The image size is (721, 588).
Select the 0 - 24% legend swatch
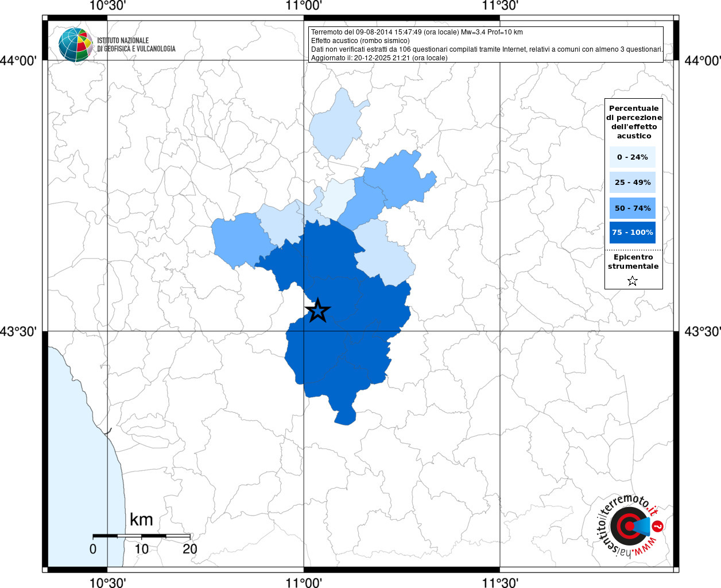point(633,157)
